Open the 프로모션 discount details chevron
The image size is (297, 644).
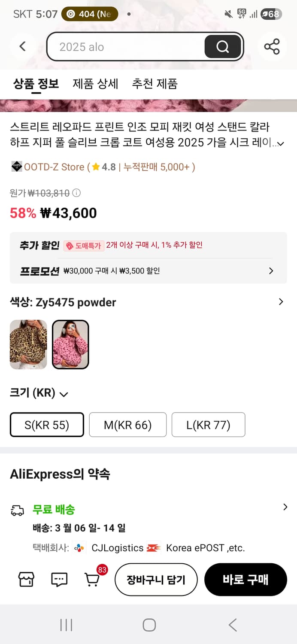coord(270,270)
